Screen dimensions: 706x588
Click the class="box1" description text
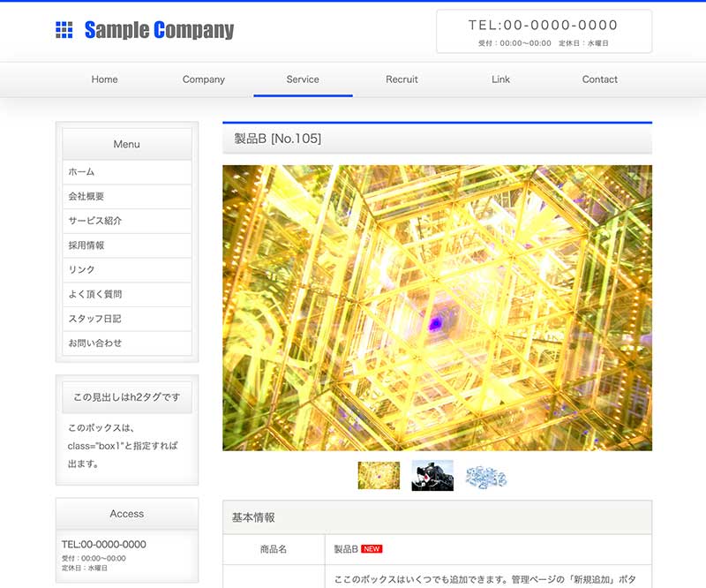pos(123,446)
